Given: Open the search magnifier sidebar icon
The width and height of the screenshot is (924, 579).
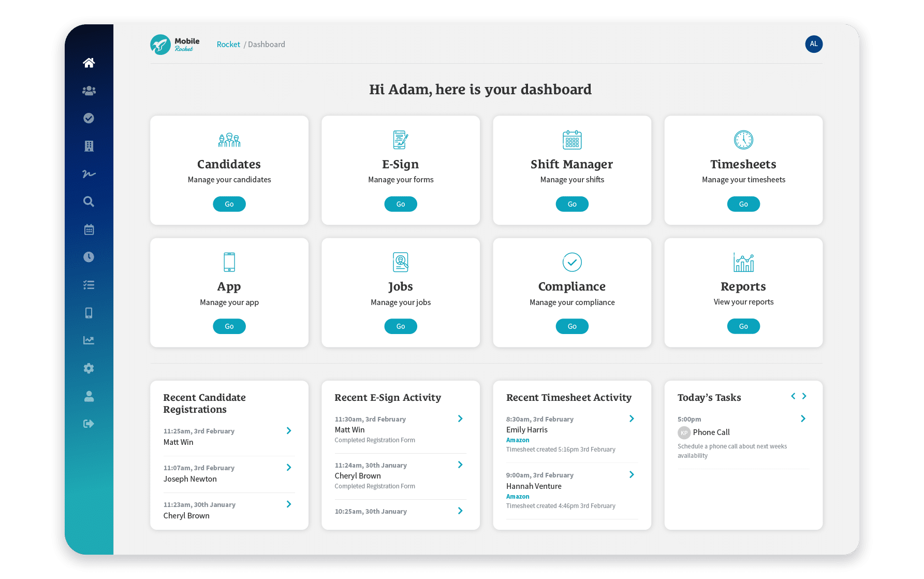Looking at the screenshot, I should tap(89, 201).
